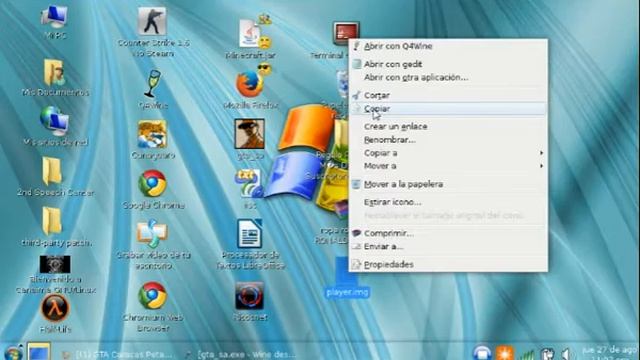This screenshot has width=640, height=360.
Task: Launch the Half-Life desktop icon
Action: pos(55,309)
